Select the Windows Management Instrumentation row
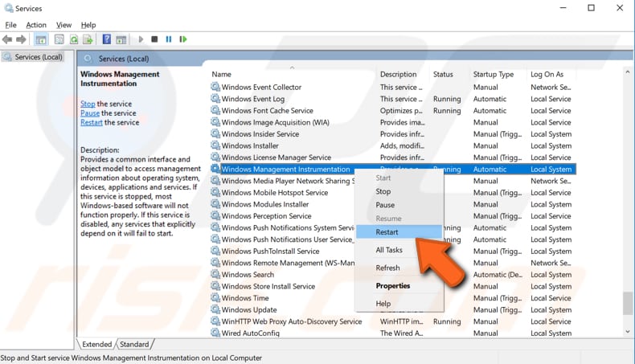Screen dimensions: 635x364 point(393,169)
